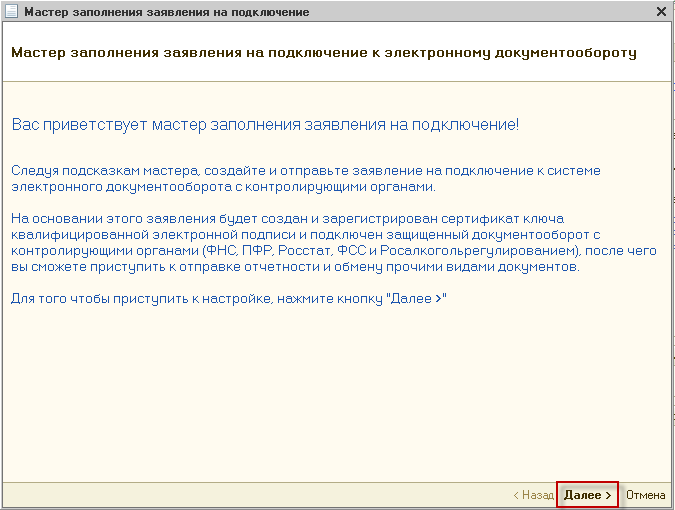
Task: Click the empty area below the instructions
Action: [x=336, y=400]
